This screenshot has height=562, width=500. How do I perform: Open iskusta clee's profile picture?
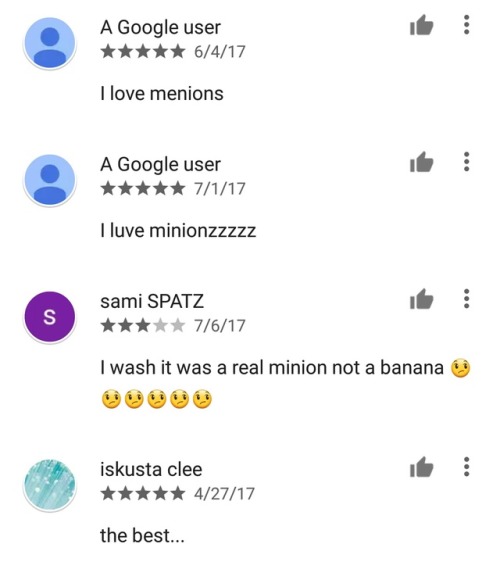50,485
